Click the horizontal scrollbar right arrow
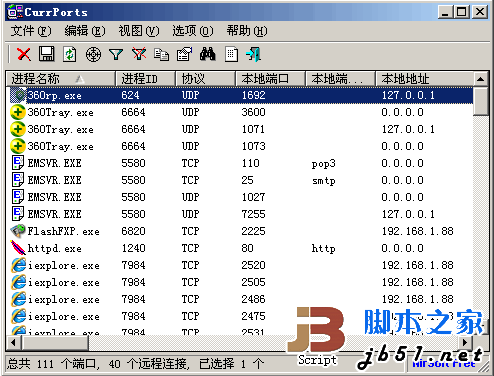The height and width of the screenshot is (376, 494). click(466, 342)
